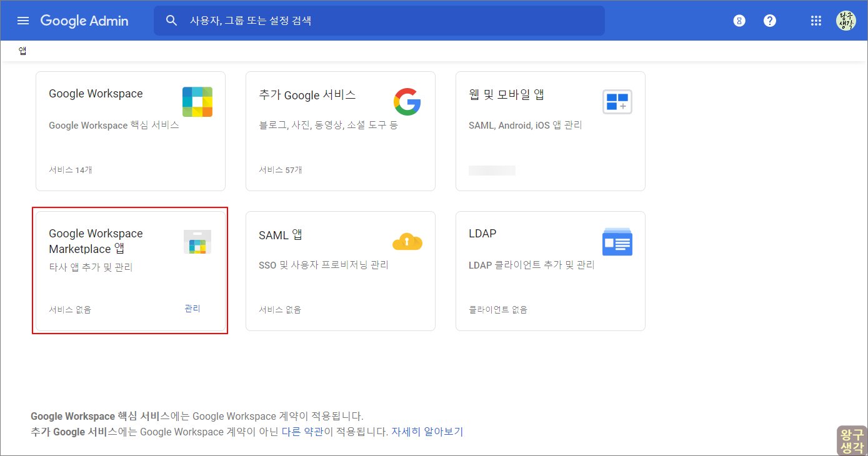Click the Google Admin logo
Viewport: 868px width, 456px height.
tap(84, 21)
